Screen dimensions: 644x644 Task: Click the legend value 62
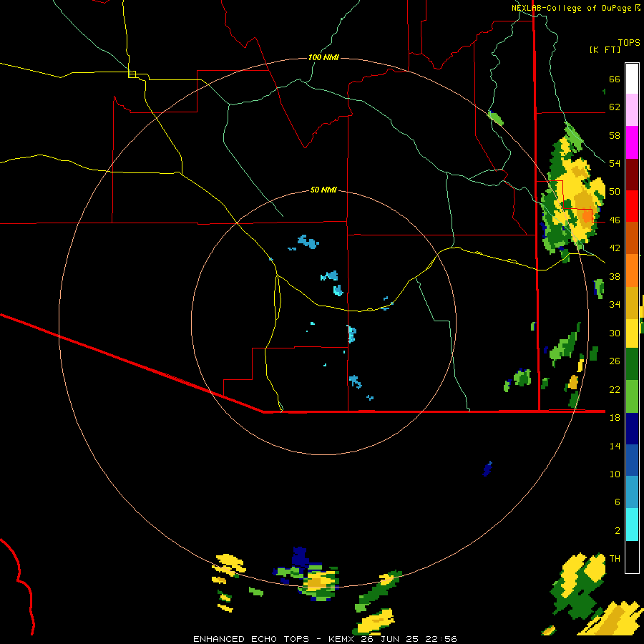pyautogui.click(x=615, y=107)
